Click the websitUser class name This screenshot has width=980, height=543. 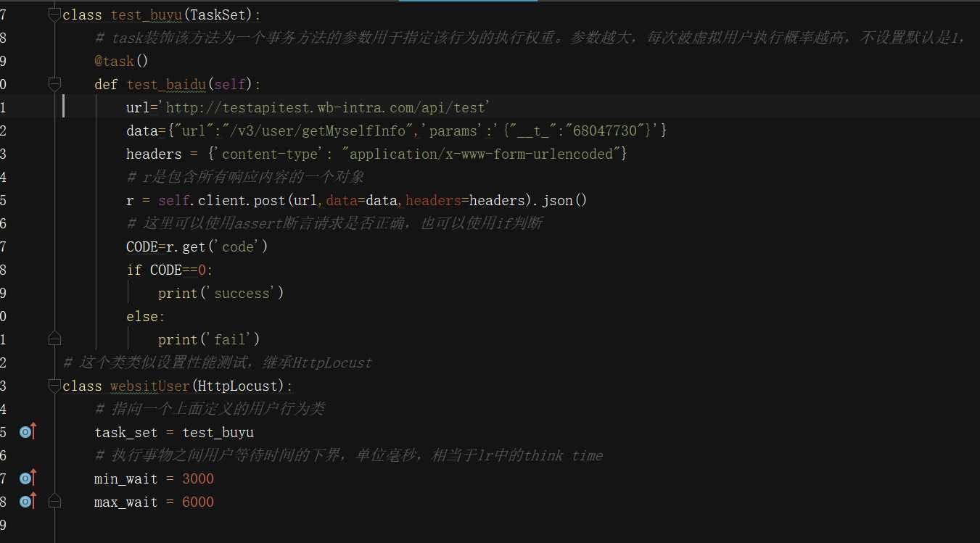(x=150, y=386)
